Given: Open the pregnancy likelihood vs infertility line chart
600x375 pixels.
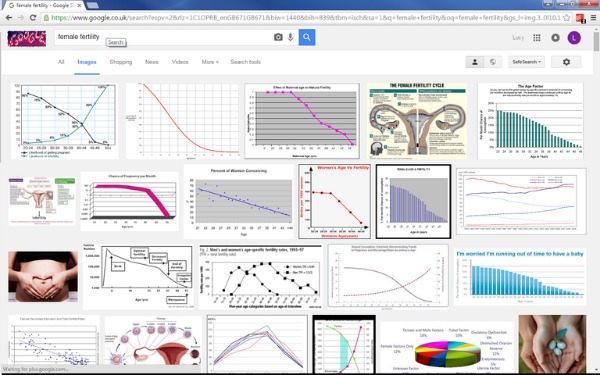Looking at the screenshot, I should (64, 121).
